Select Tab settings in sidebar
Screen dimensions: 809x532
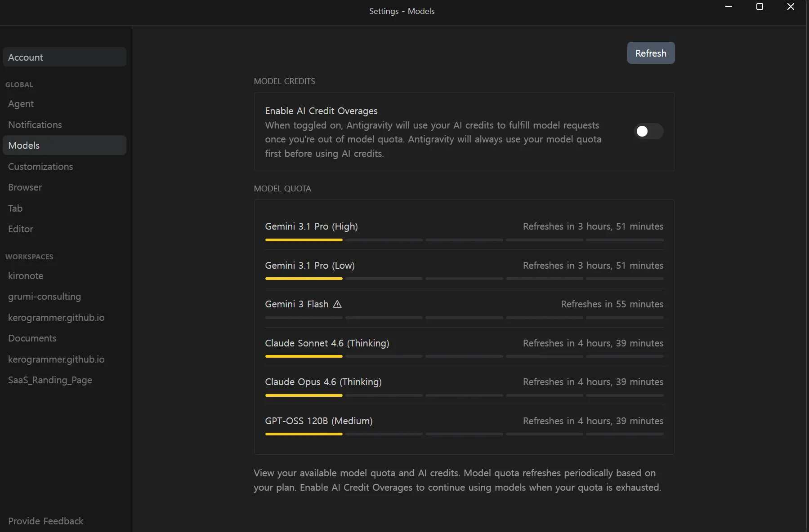tap(15, 208)
